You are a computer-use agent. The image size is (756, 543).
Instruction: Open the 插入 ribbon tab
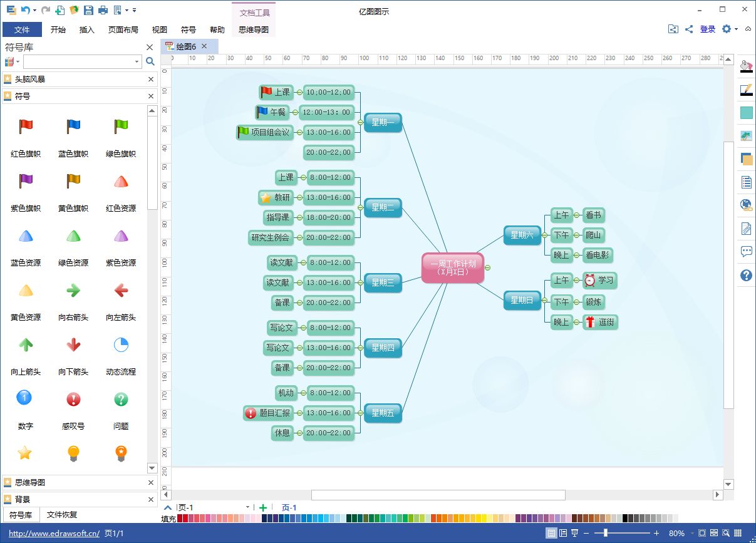[x=87, y=29]
